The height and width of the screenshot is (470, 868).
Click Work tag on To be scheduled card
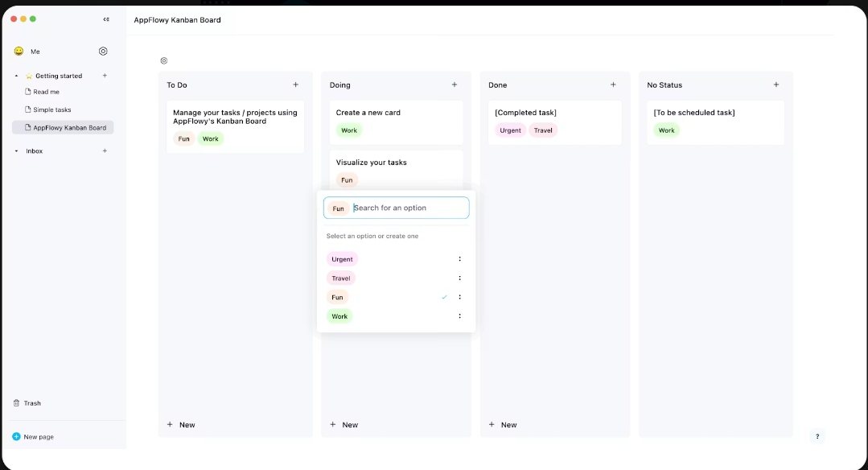point(667,130)
